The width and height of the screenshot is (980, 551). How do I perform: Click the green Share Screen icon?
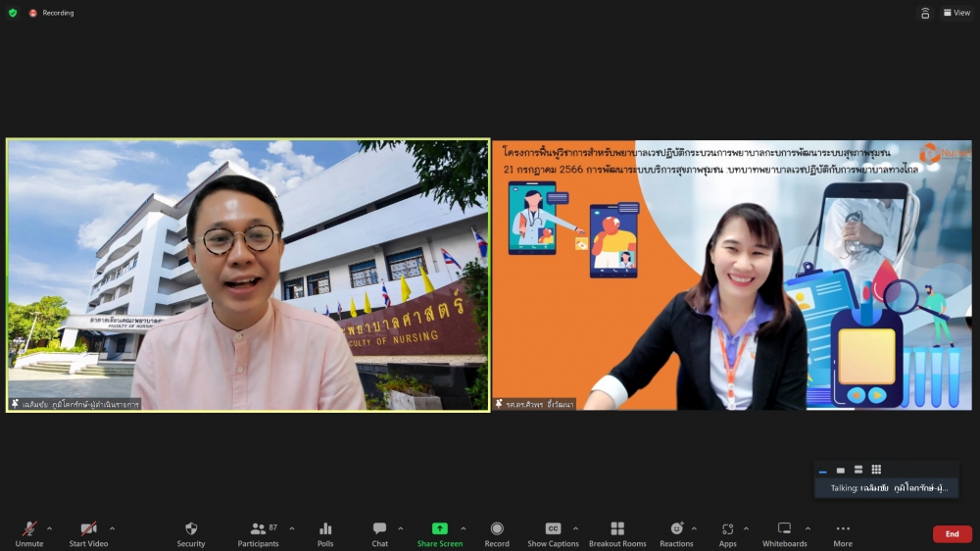pyautogui.click(x=440, y=528)
